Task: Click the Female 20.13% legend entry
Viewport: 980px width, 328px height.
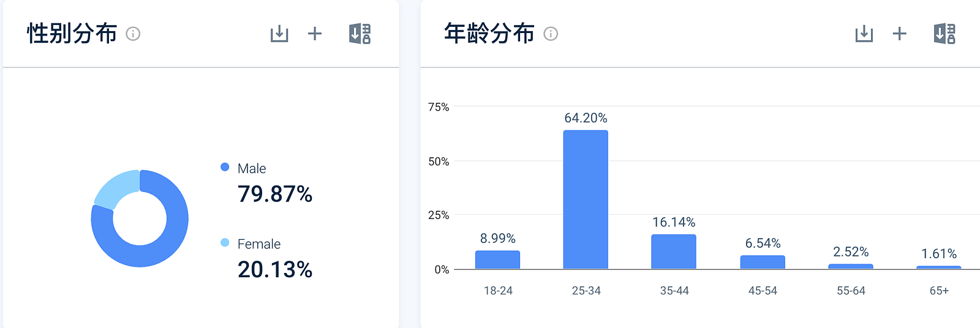Action: coord(266,259)
